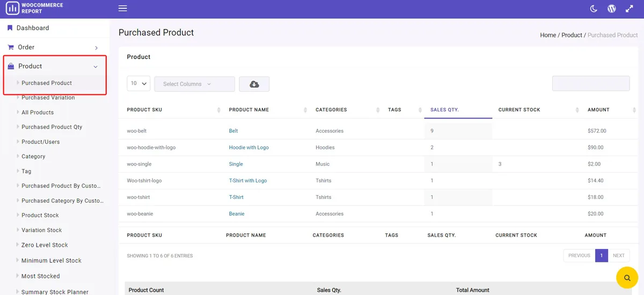Screen dimensions: 644x295
Task: Open Summary Stock Planner report
Action: pos(55,292)
